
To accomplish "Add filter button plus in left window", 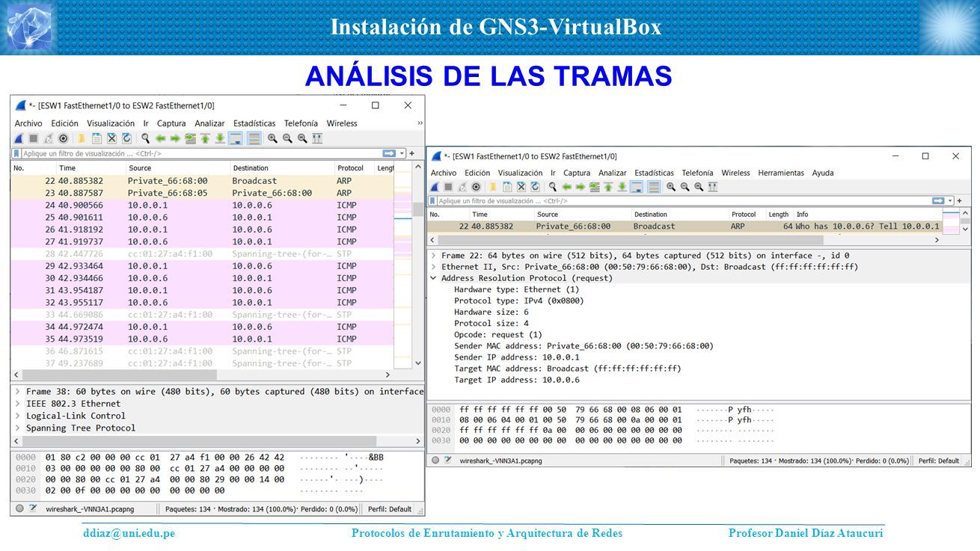I will 412,153.
